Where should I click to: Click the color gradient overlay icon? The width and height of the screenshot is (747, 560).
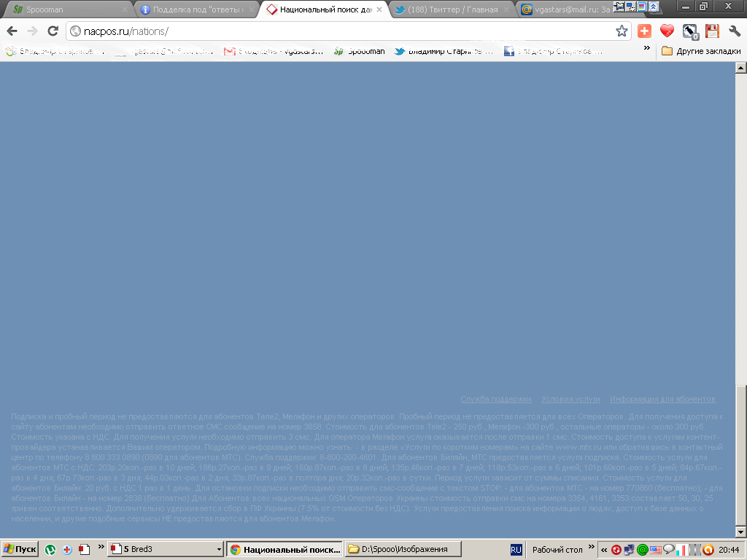point(642,6)
